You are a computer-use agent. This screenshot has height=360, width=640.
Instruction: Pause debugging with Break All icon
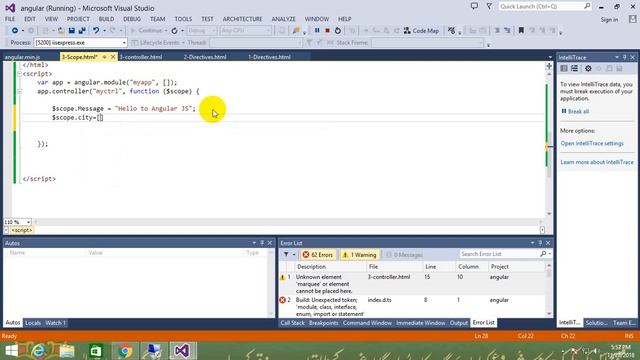point(317,30)
